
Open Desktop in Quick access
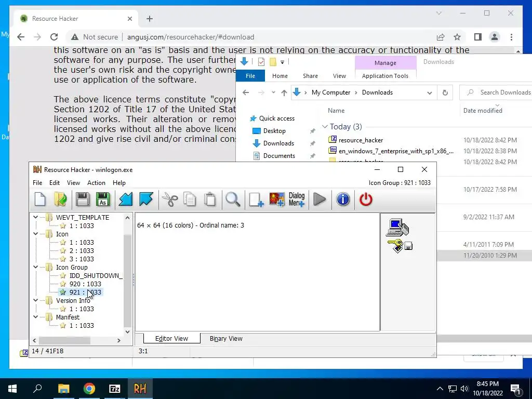click(x=274, y=131)
